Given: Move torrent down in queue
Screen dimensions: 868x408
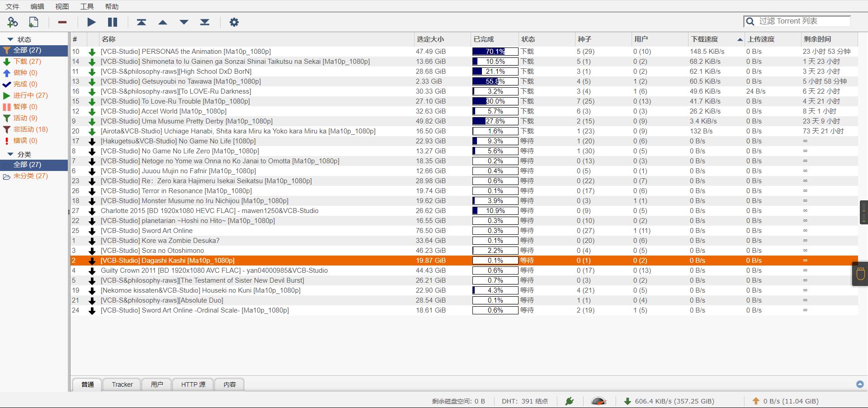Looking at the screenshot, I should (184, 22).
